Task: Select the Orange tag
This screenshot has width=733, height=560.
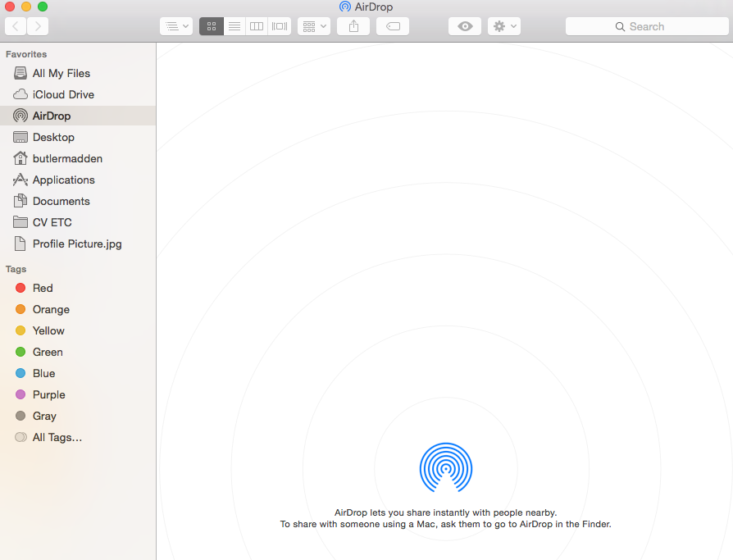Action: click(x=78, y=309)
